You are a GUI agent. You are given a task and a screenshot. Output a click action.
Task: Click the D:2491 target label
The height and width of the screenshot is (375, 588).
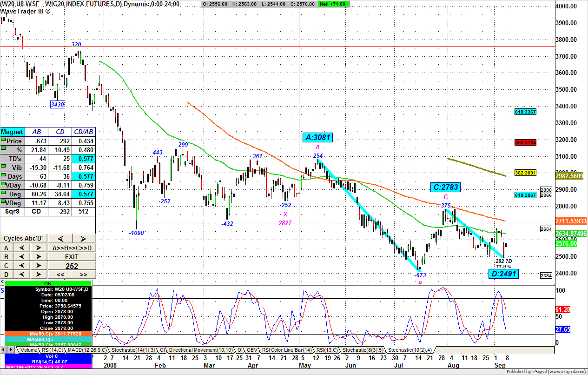504,274
